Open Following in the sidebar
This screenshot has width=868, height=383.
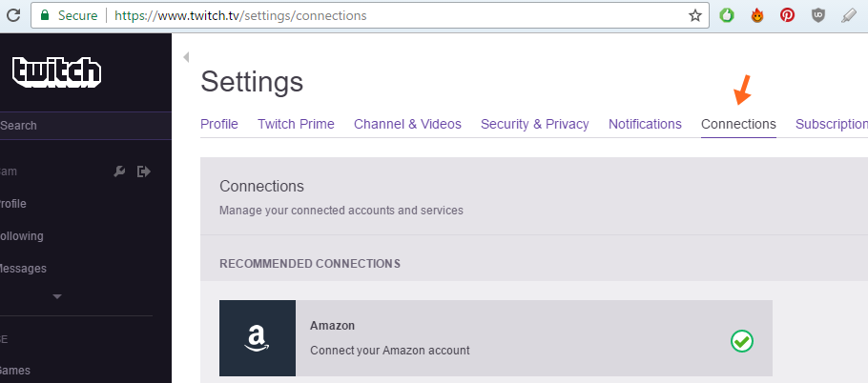pyautogui.click(x=21, y=236)
